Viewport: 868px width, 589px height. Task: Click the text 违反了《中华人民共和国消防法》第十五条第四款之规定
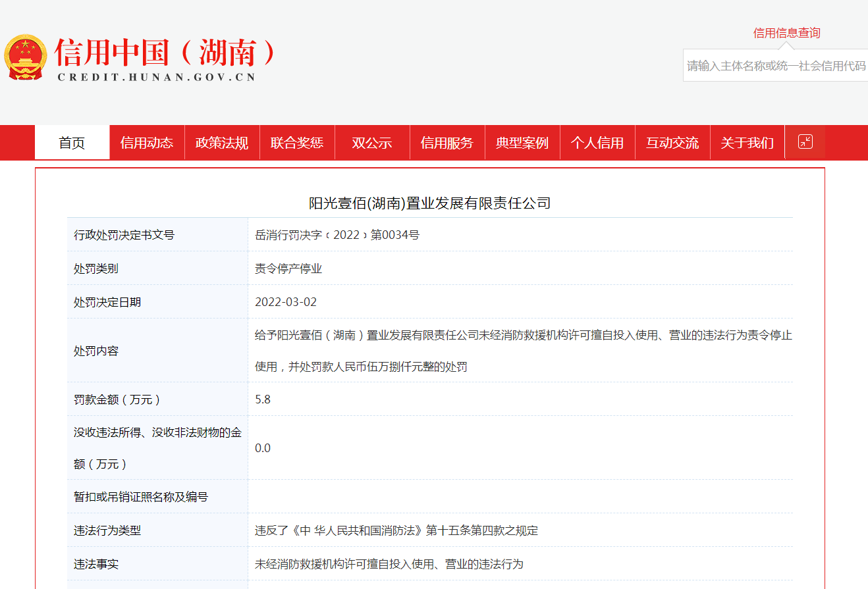[396, 530]
